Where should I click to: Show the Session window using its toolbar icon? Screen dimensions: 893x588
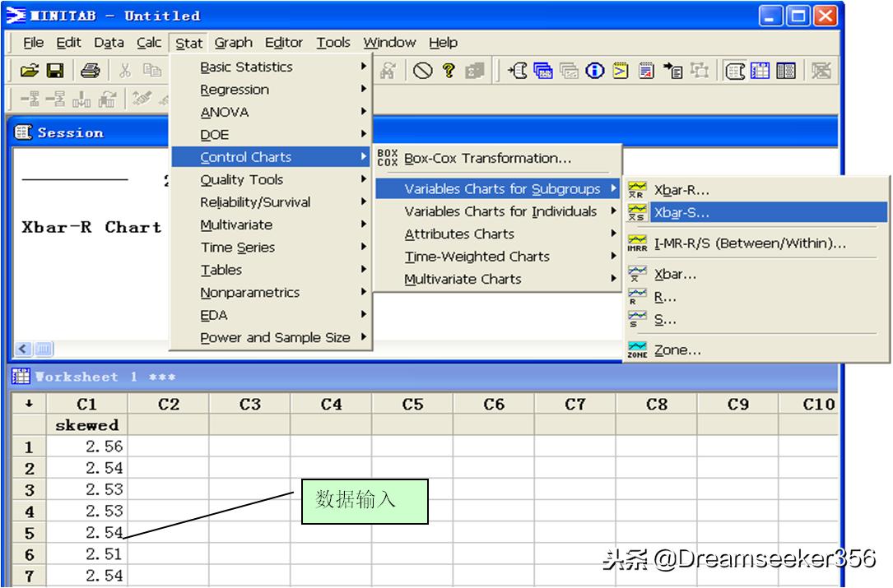pos(737,69)
